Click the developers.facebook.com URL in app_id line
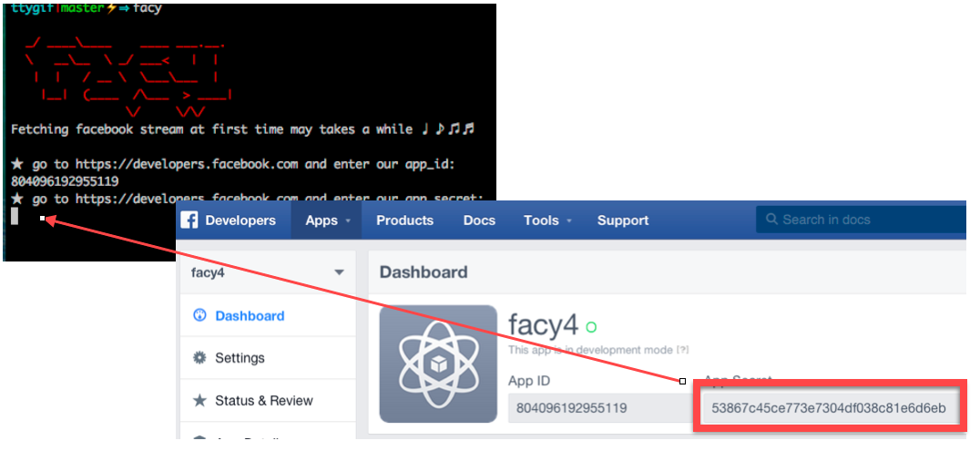This screenshot has height=451, width=980. (187, 165)
